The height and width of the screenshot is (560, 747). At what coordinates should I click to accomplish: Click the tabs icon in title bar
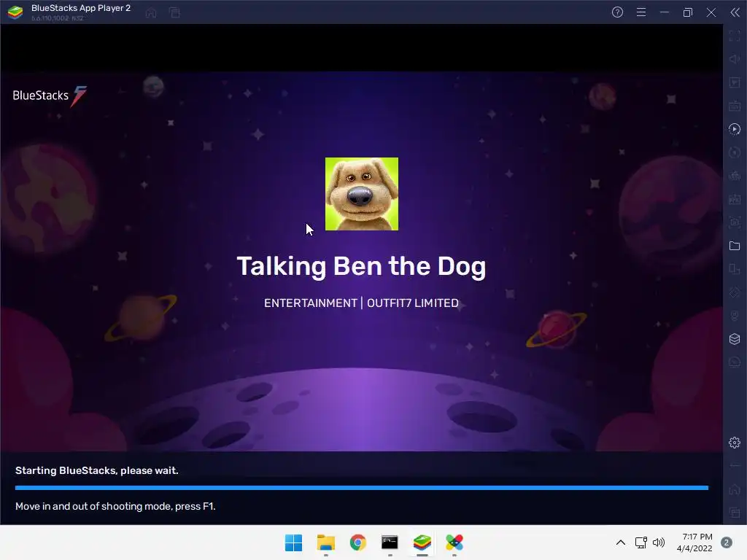click(x=174, y=12)
